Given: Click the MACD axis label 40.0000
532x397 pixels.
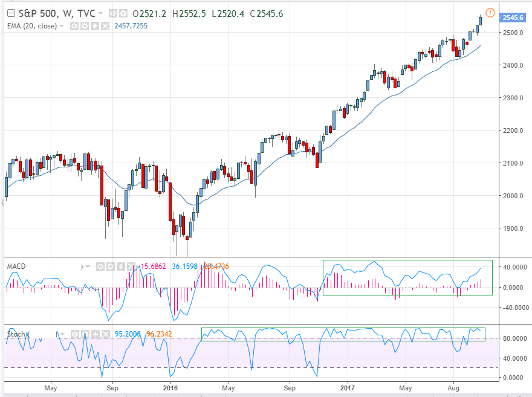Looking at the screenshot, I should (x=515, y=267).
